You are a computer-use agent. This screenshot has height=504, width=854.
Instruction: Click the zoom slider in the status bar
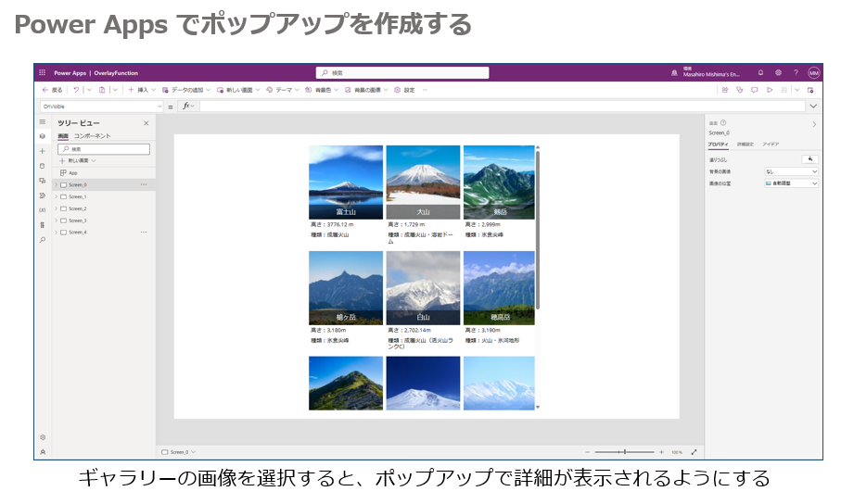click(x=624, y=452)
